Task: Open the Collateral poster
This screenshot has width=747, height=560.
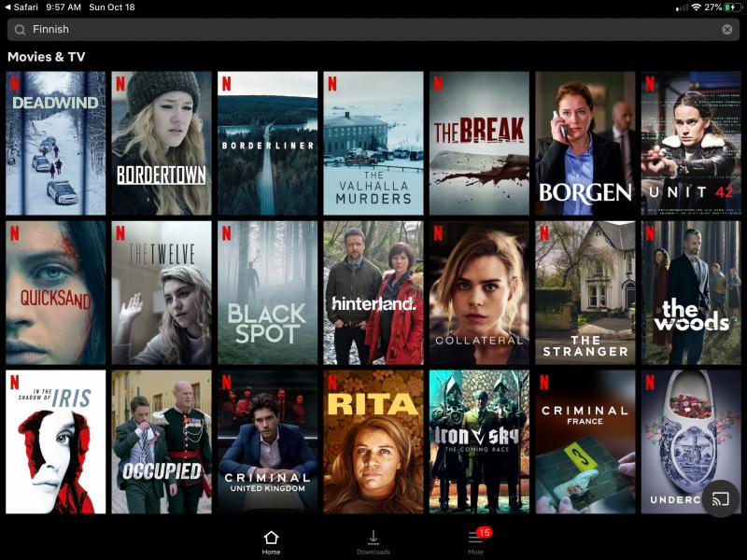Action: tap(479, 293)
